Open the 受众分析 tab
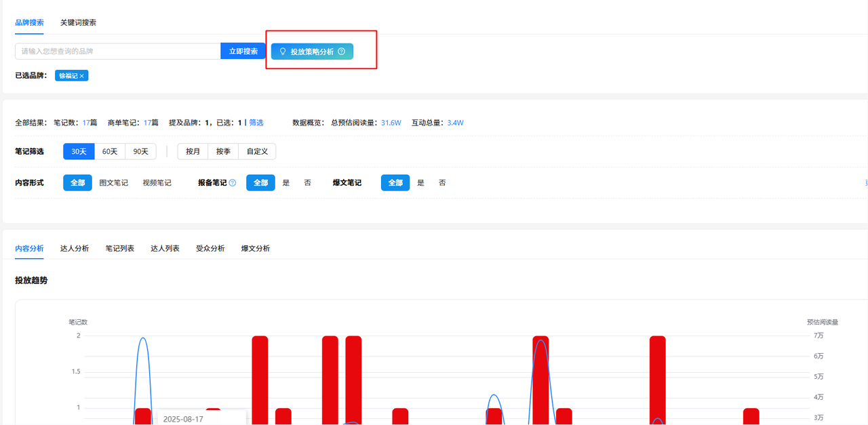Viewport: 868px width, 425px height. tap(210, 249)
